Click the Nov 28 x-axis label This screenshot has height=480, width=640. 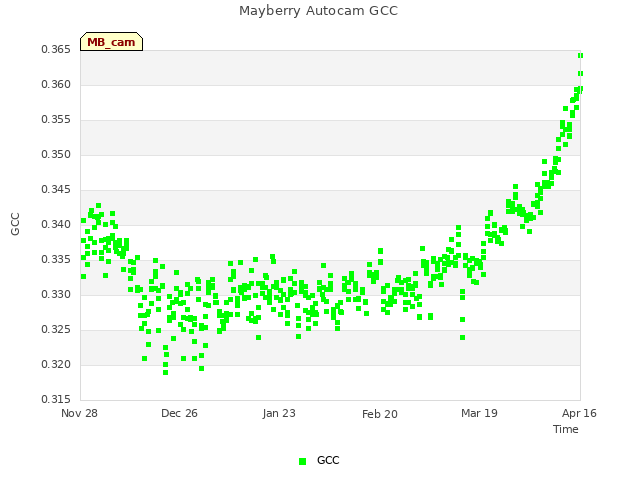pos(79,413)
